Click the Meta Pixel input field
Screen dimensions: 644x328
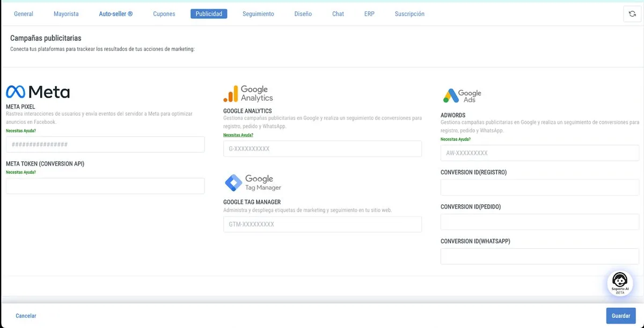point(105,144)
